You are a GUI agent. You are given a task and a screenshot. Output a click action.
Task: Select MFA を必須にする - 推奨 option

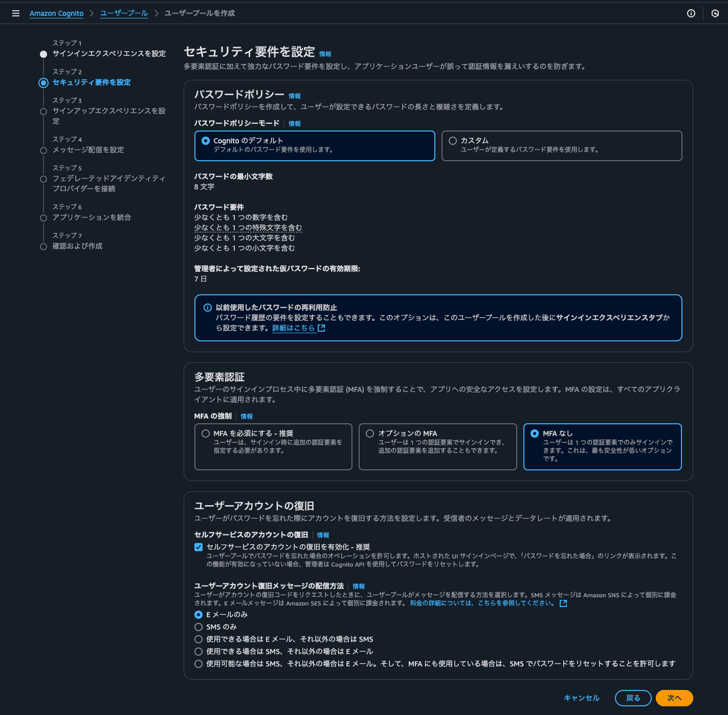coord(273,447)
